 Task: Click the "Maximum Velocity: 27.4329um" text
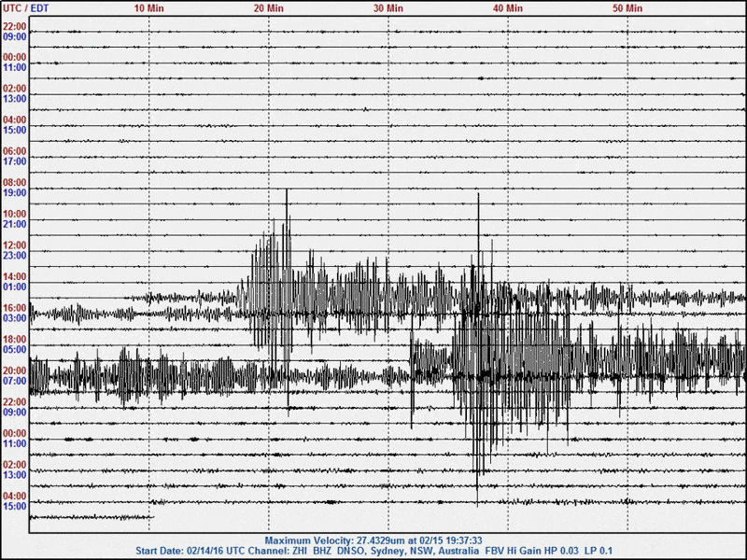coord(336,541)
